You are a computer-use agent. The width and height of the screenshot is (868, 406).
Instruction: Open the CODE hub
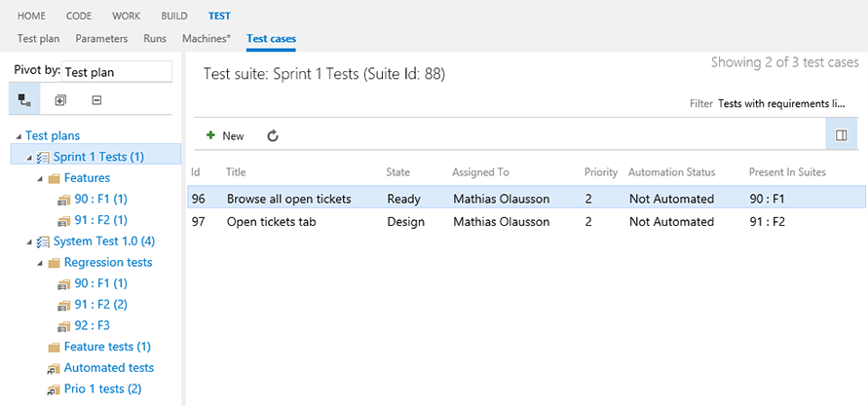[x=79, y=16]
